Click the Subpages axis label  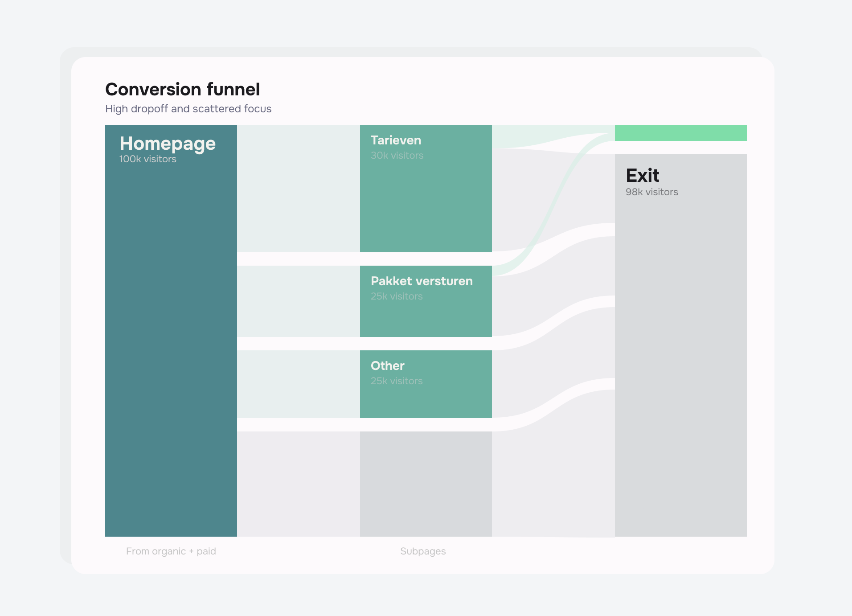pos(423,551)
